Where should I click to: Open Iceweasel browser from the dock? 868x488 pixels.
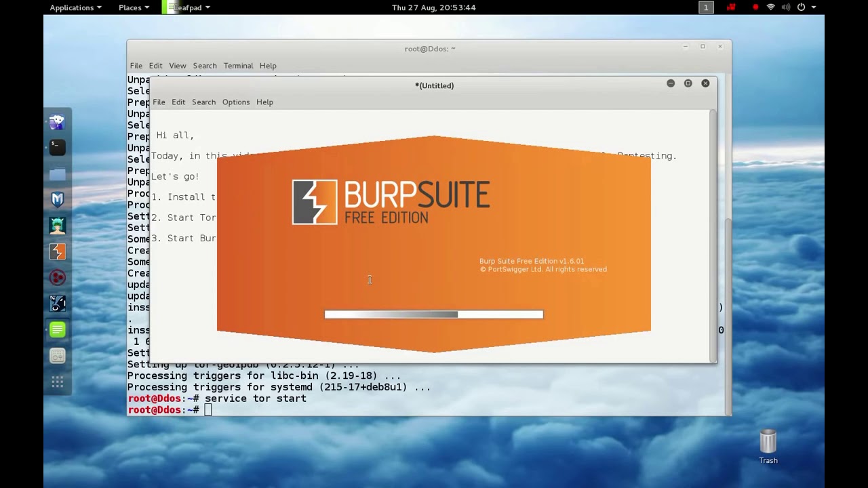58,122
